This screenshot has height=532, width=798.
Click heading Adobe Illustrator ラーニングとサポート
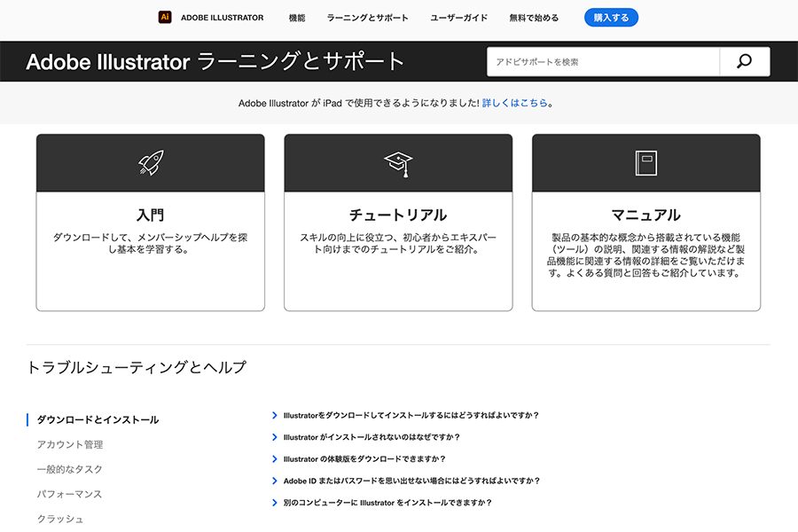pyautogui.click(x=215, y=61)
